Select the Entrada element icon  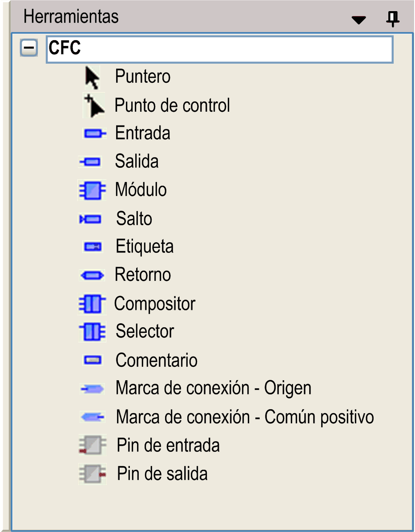[94, 133]
